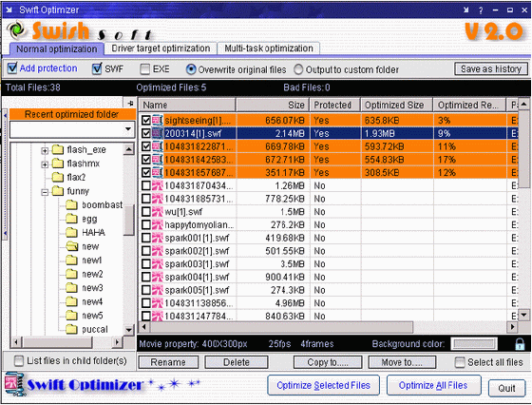Click the Save as history button

pos(491,68)
